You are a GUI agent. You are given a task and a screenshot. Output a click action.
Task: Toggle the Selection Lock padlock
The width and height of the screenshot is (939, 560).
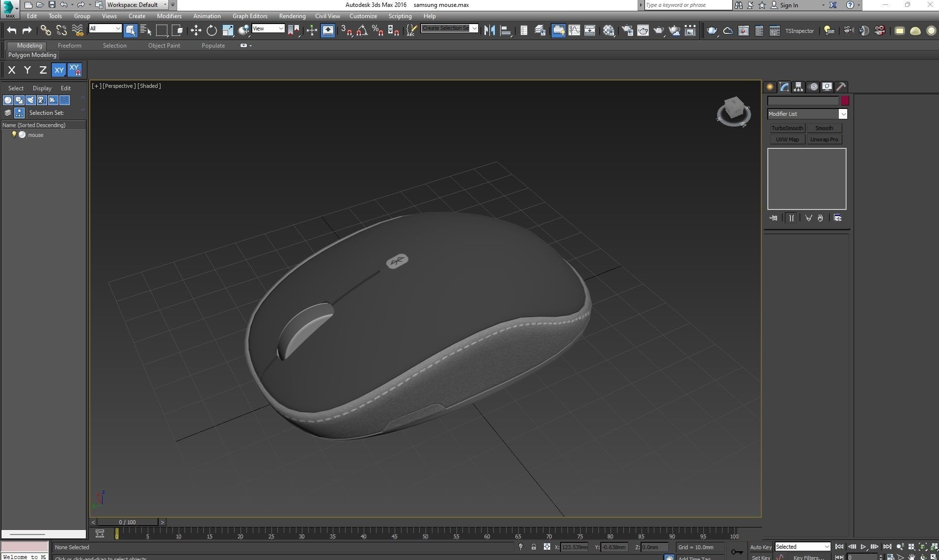534,547
